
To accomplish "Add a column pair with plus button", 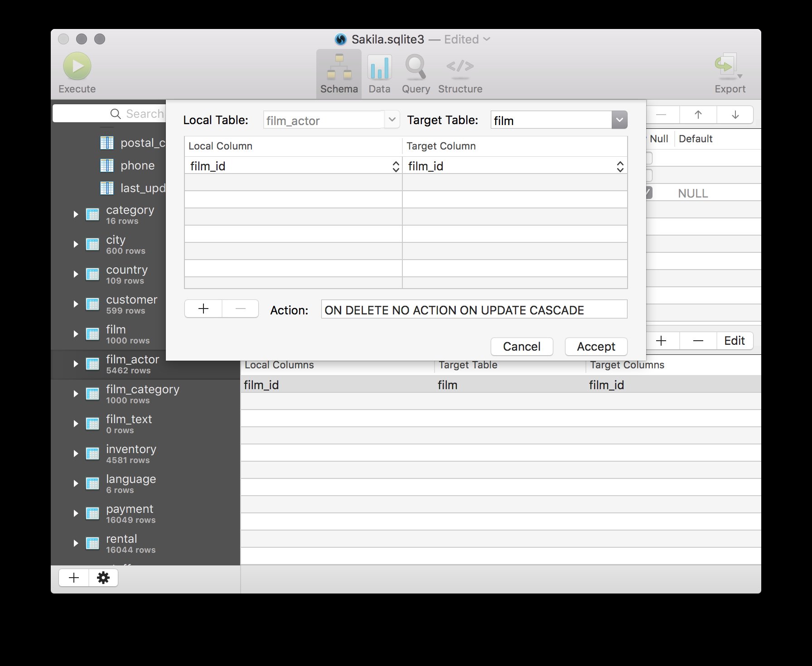I will (203, 309).
